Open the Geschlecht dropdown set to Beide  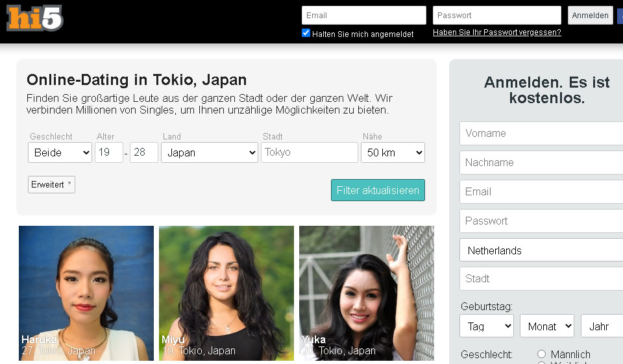coord(60,152)
